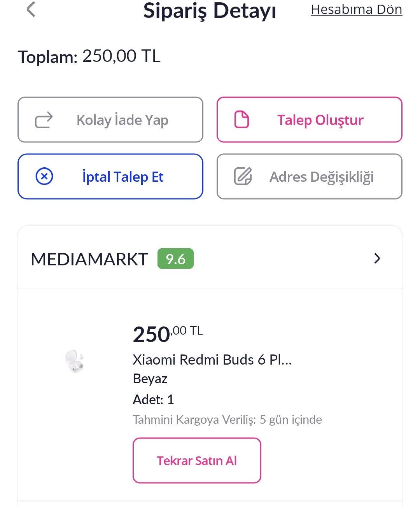Open the Redmi Buds product thumbnail

click(x=75, y=361)
